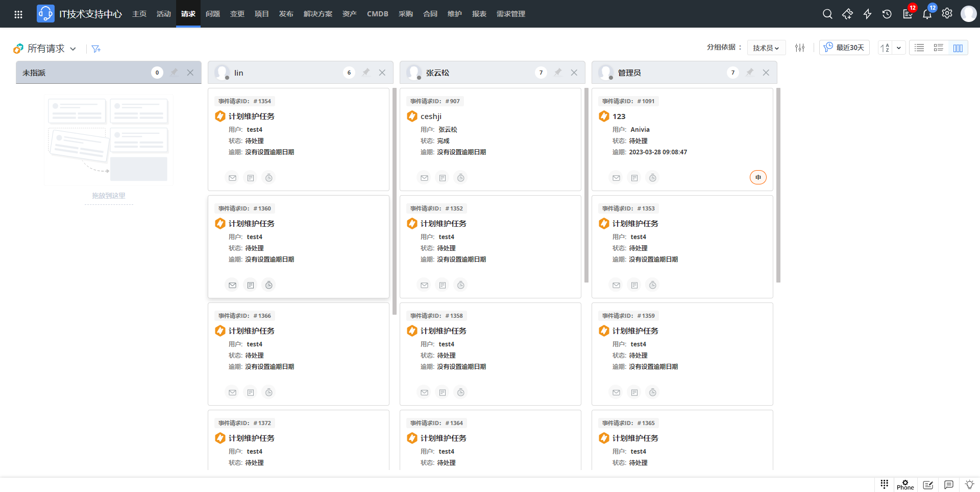
Task: Open the notifications bell
Action: click(x=927, y=14)
